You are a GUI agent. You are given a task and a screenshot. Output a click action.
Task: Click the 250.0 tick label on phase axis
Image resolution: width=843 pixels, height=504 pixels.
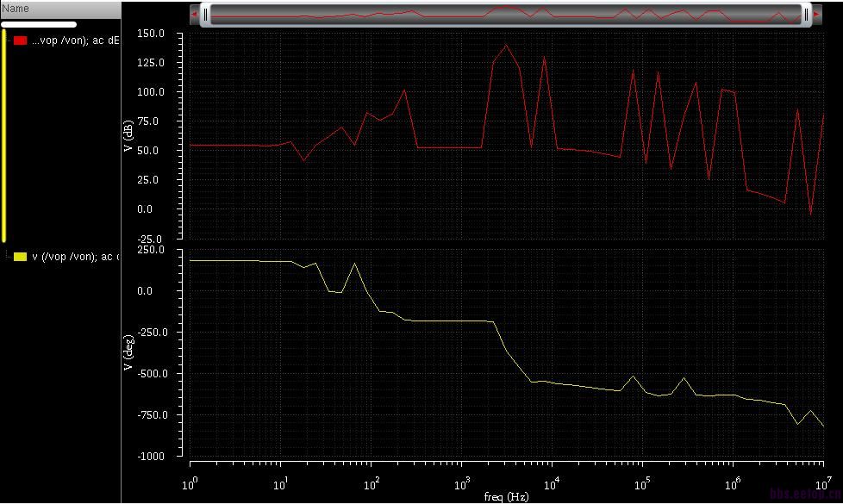click(151, 250)
